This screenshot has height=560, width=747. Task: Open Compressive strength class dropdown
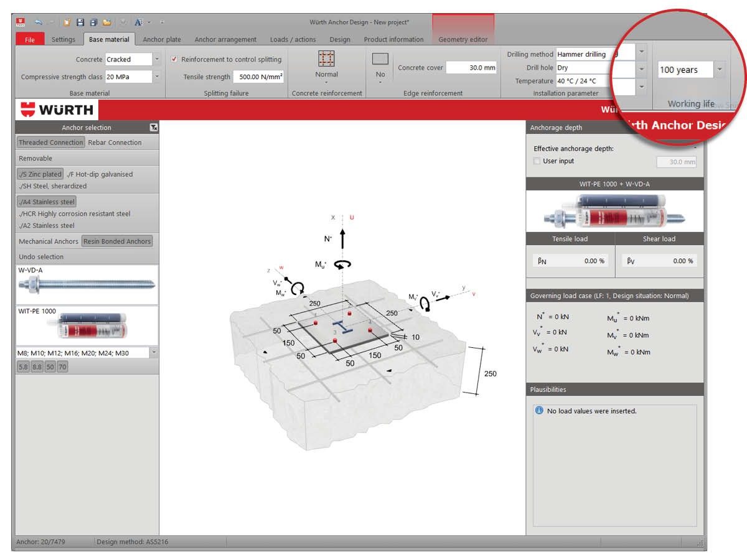(157, 77)
